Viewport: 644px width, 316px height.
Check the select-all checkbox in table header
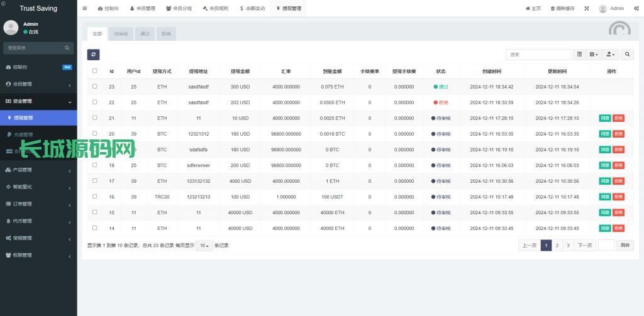[95, 71]
